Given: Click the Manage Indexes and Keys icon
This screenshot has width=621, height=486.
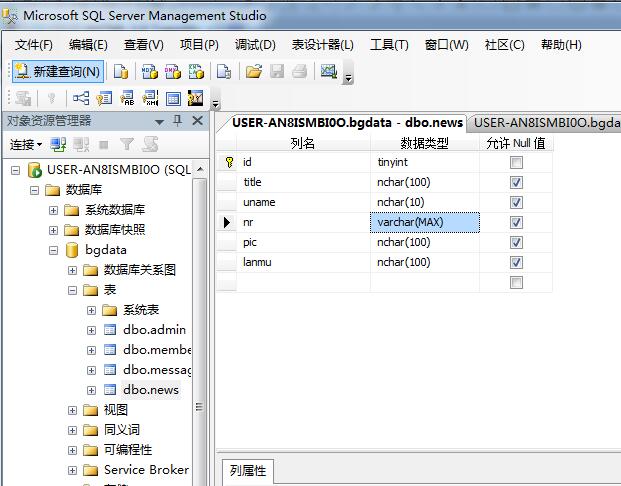Looking at the screenshot, I should 104,98.
